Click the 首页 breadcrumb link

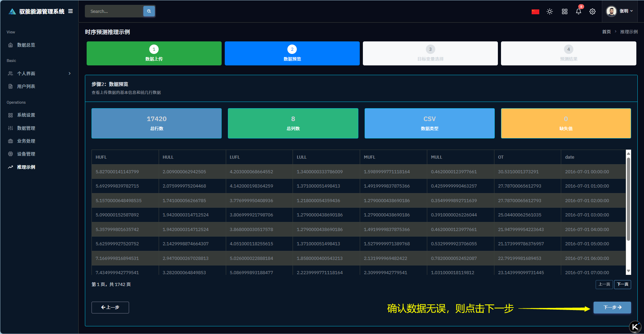point(606,32)
